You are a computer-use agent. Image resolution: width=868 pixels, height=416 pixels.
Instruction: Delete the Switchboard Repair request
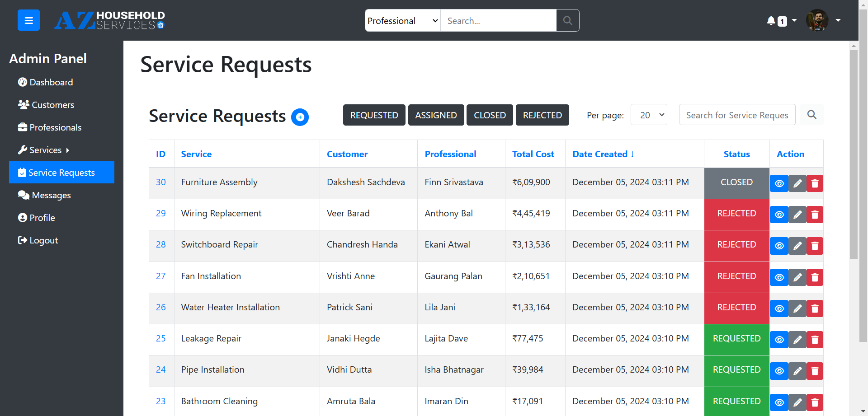click(815, 246)
